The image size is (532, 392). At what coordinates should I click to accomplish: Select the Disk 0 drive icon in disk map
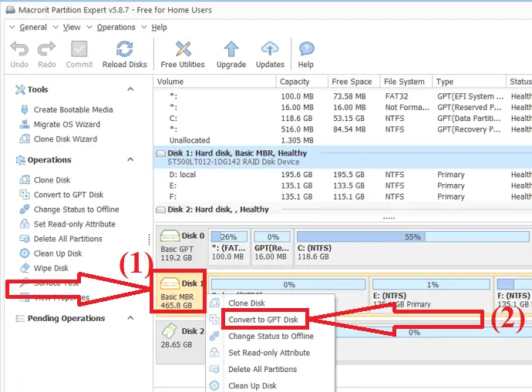pos(170,236)
